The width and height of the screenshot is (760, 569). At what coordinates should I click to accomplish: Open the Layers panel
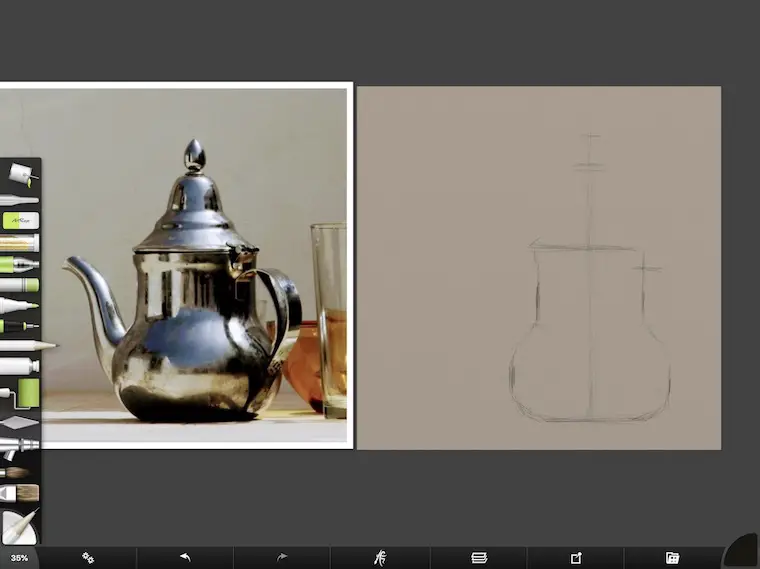click(479, 558)
